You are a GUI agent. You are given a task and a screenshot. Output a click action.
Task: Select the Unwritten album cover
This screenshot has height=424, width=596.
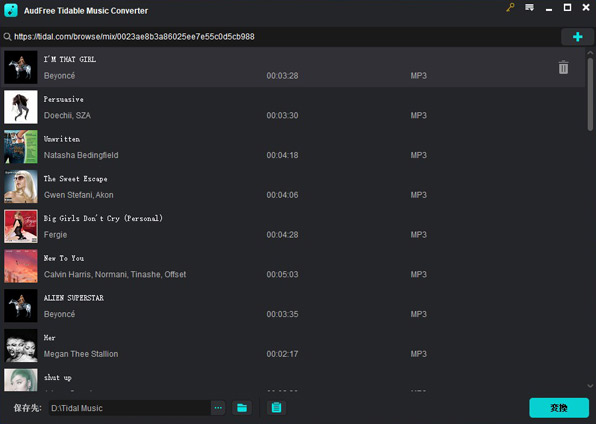[21, 147]
